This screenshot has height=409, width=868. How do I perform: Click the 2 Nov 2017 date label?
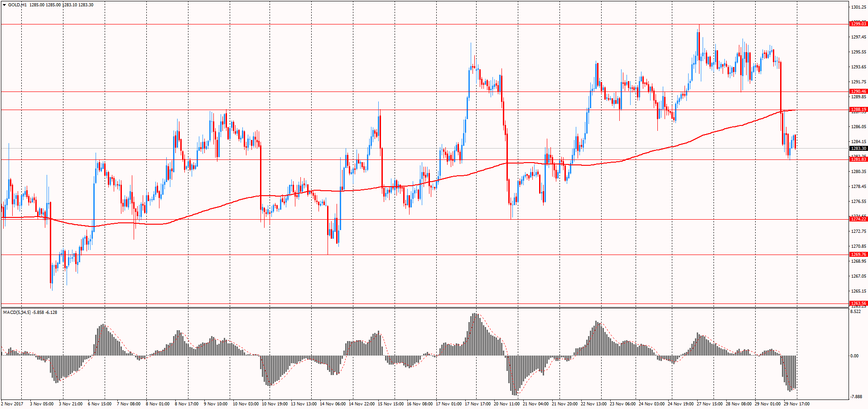click(x=13, y=404)
